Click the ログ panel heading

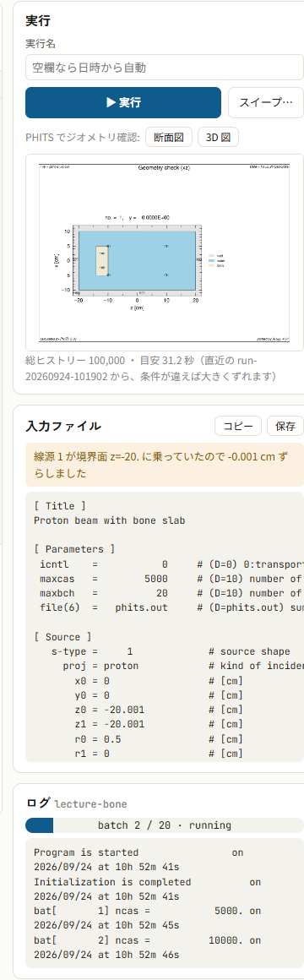tap(38, 803)
